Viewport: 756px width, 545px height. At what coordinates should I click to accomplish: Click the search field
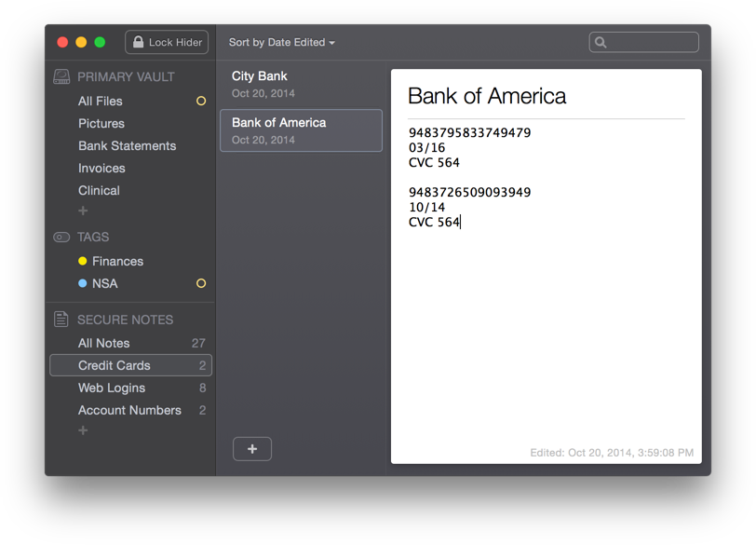(643, 43)
